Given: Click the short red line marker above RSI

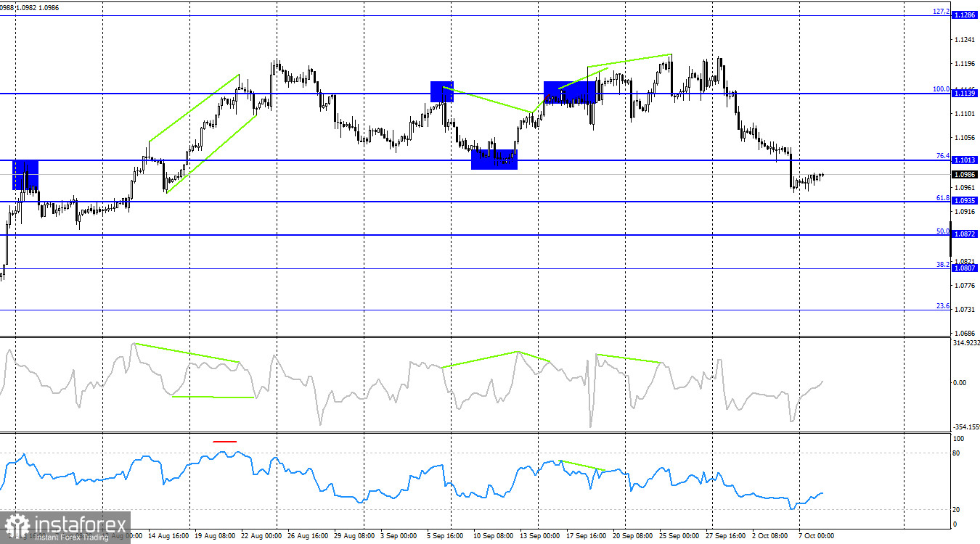Looking at the screenshot, I should coord(224,441).
